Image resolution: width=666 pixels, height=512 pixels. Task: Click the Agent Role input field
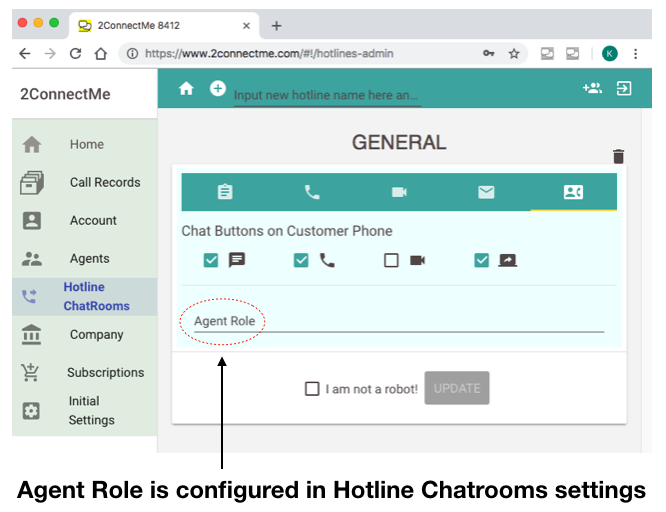[399, 321]
